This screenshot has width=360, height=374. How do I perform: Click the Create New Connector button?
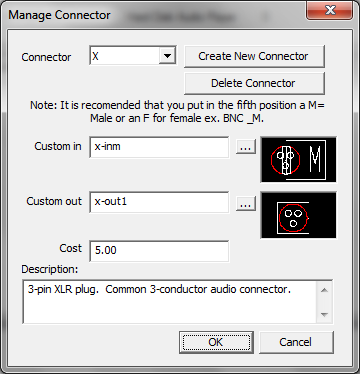click(x=254, y=56)
